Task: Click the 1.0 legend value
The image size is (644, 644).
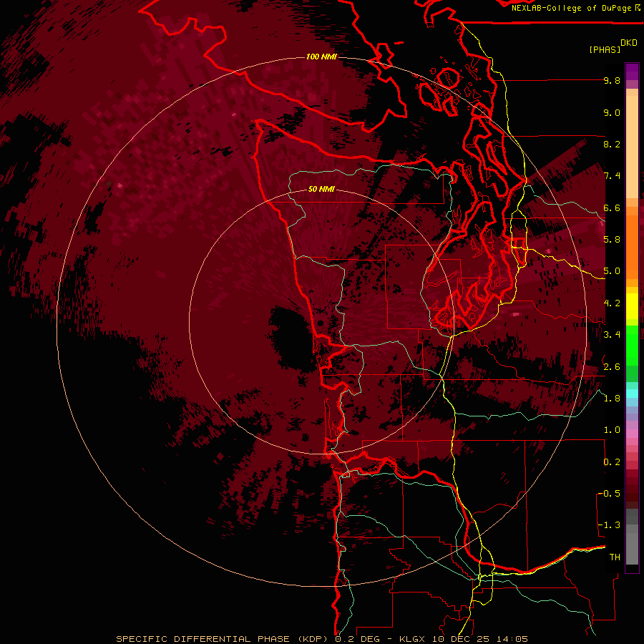Action: click(x=612, y=430)
